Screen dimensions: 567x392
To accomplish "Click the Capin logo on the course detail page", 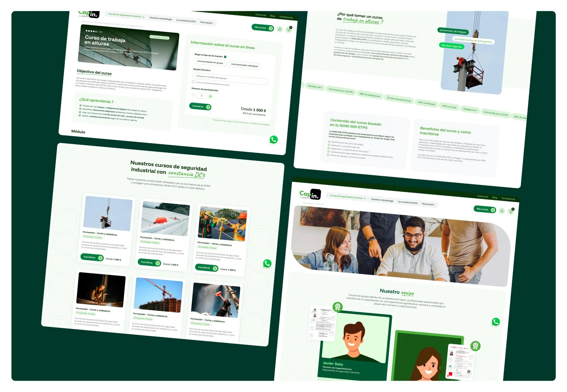I will (x=89, y=14).
